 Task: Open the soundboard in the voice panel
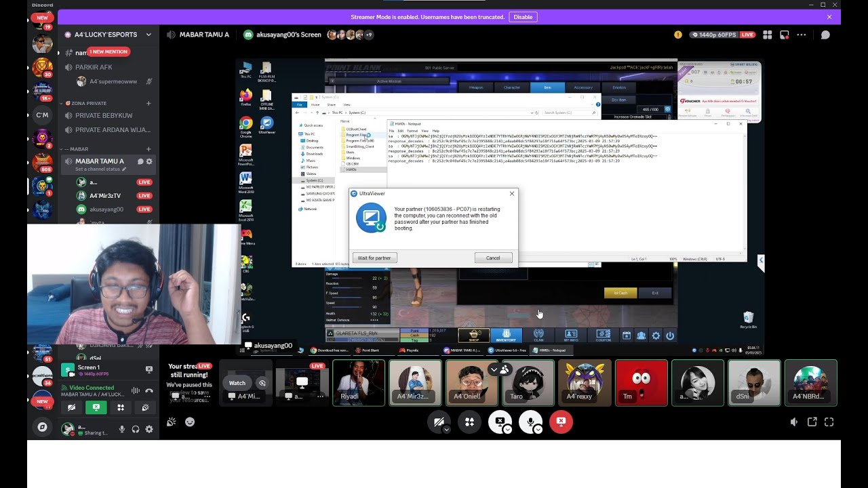point(145,407)
